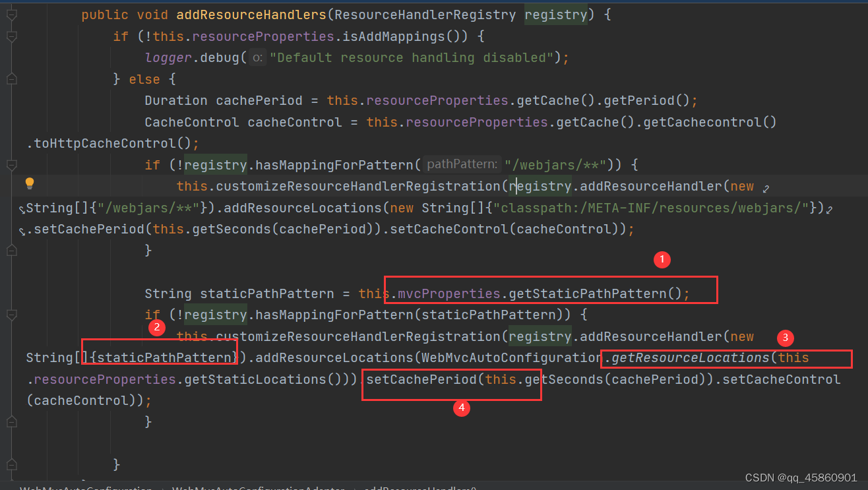This screenshot has width=868, height=490.
Task: Click the ResourceHandlerRegistry parameter type
Action: pyautogui.click(x=425, y=15)
